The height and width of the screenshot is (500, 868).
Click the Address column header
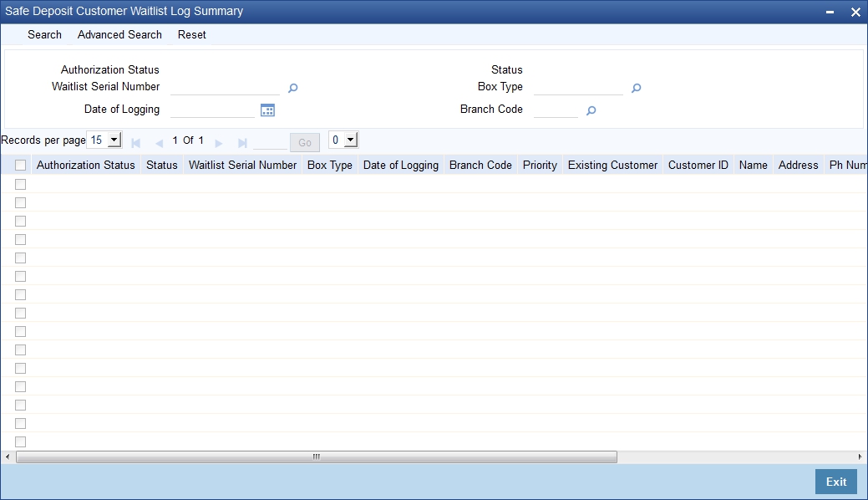[799, 166]
